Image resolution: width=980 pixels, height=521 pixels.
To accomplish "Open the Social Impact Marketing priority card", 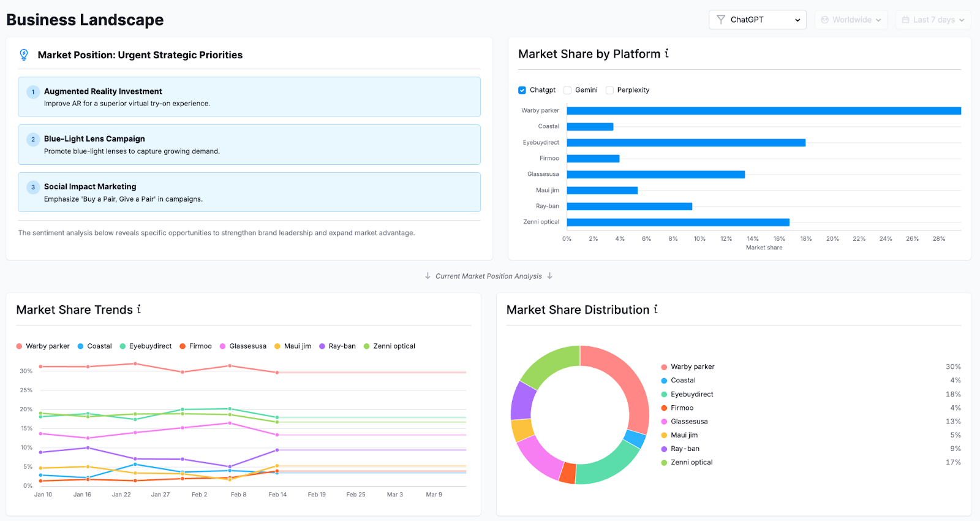I will (249, 192).
